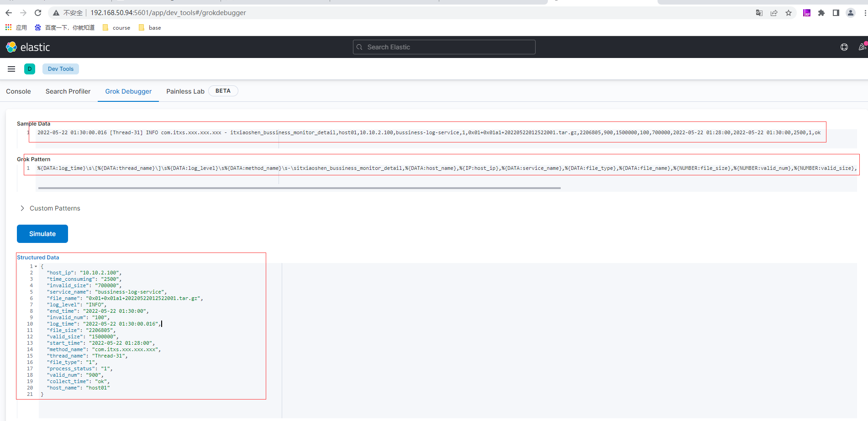
Task: Open the extensions puzzle icon
Action: [821, 13]
